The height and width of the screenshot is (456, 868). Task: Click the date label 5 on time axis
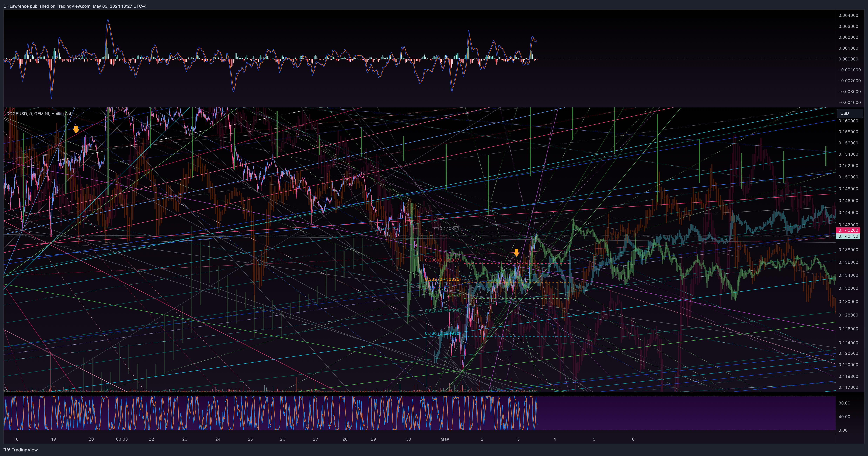pos(594,439)
